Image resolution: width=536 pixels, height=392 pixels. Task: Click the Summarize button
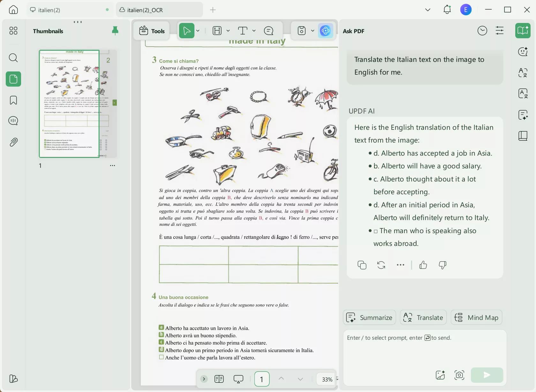369,318
